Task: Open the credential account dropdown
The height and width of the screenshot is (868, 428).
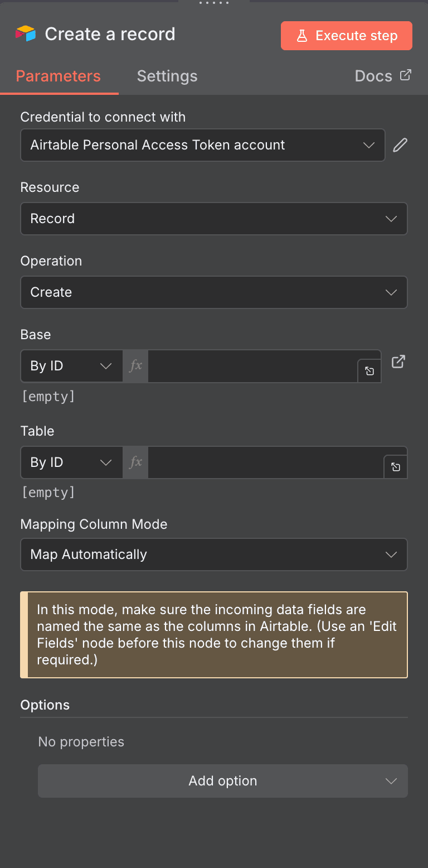Action: click(203, 145)
